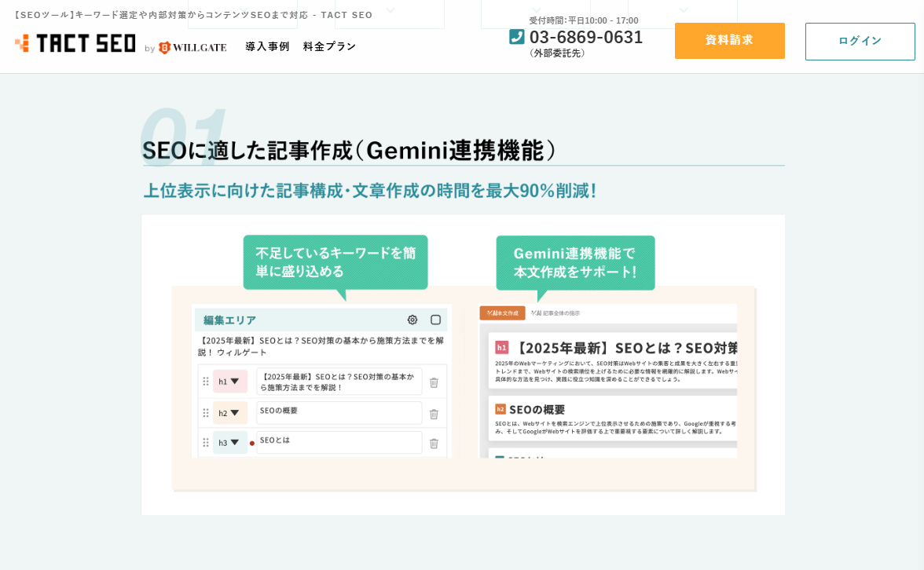Open the h1 heading level dropdown
Image resolution: width=924 pixels, height=570 pixels.
pyautogui.click(x=229, y=382)
